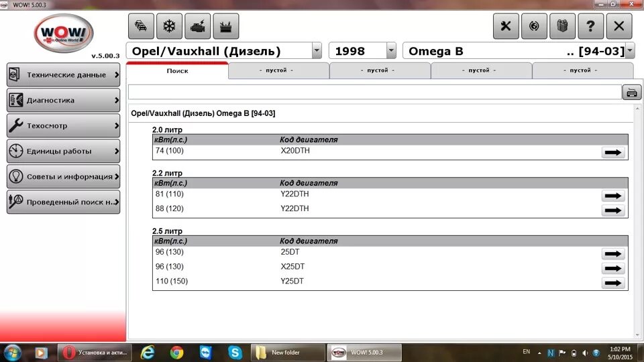Click the EN language indicator
The width and height of the screenshot is (644, 362).
coord(526,352)
